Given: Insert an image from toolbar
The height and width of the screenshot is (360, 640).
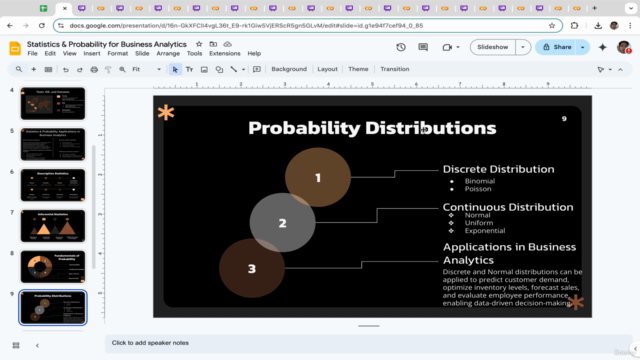Looking at the screenshot, I should click(204, 69).
